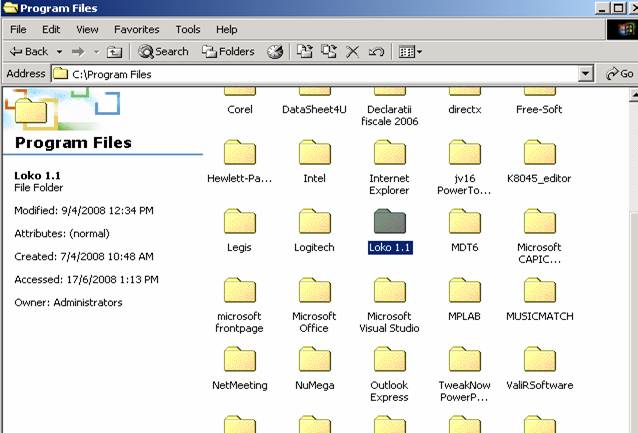Click the highlighted Loko 1.1 folder icon
Screen dimensions: 638x433
click(390, 221)
